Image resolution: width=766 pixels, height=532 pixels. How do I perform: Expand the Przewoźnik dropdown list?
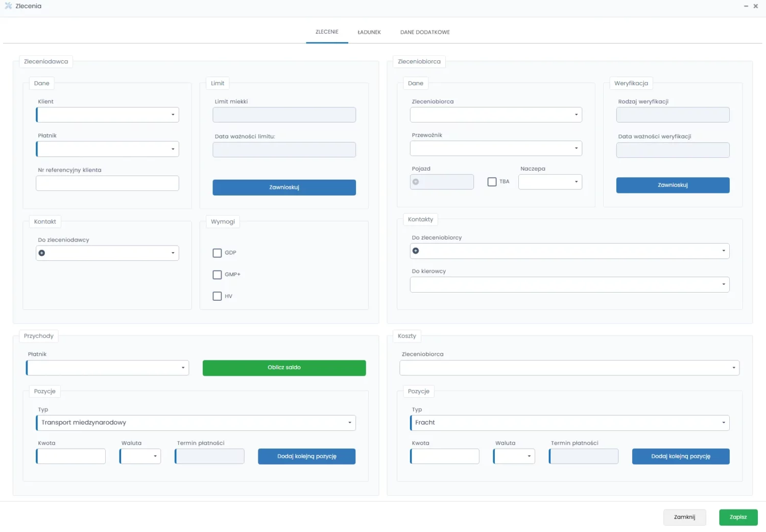coord(576,149)
